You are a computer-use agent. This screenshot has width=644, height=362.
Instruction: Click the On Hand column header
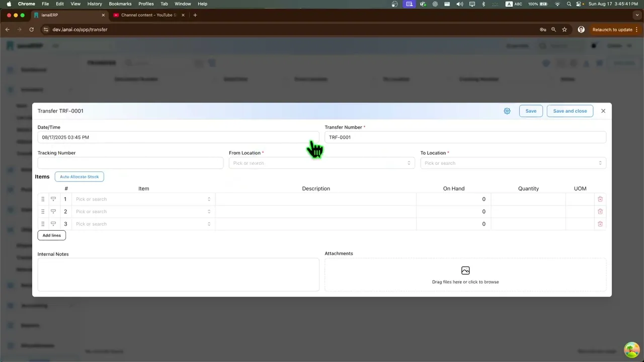click(x=454, y=189)
